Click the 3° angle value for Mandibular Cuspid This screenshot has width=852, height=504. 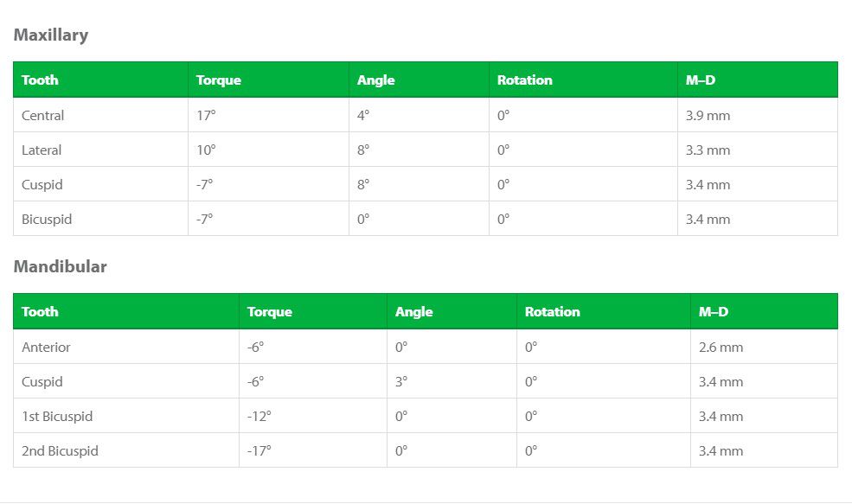401,382
